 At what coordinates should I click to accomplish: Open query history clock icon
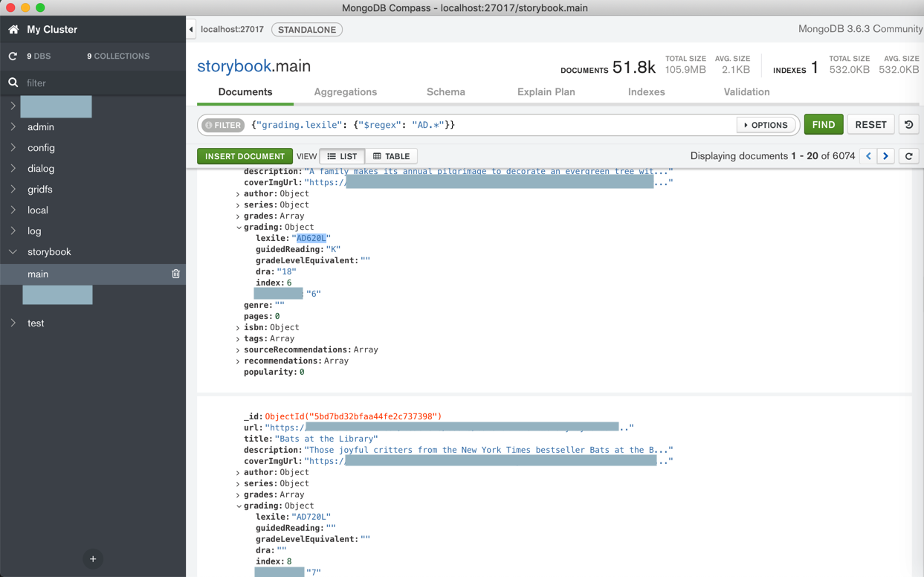(908, 125)
